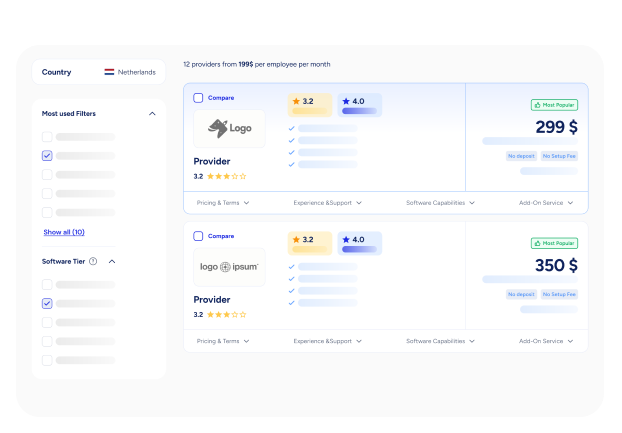Click the first checkmark item in the 350 $ card

tap(323, 267)
